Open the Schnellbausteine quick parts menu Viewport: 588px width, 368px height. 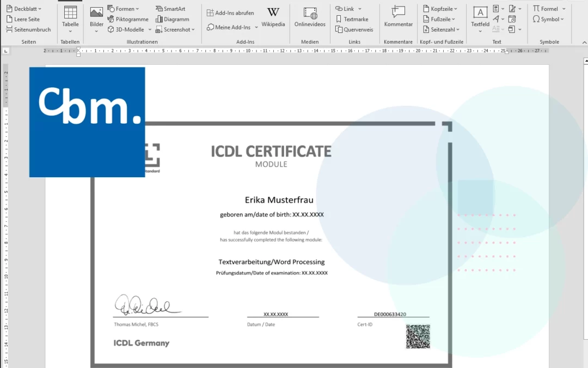coord(498,9)
